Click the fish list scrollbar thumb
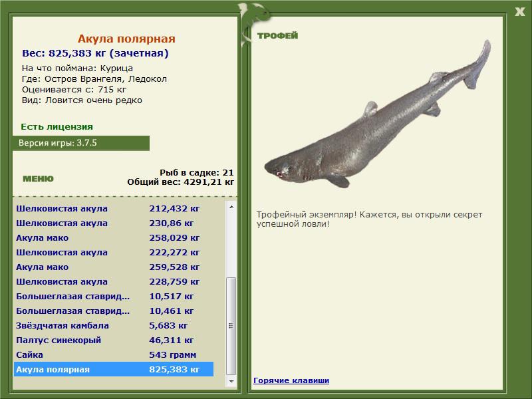Viewport: 532px width, 399px height. point(231,326)
